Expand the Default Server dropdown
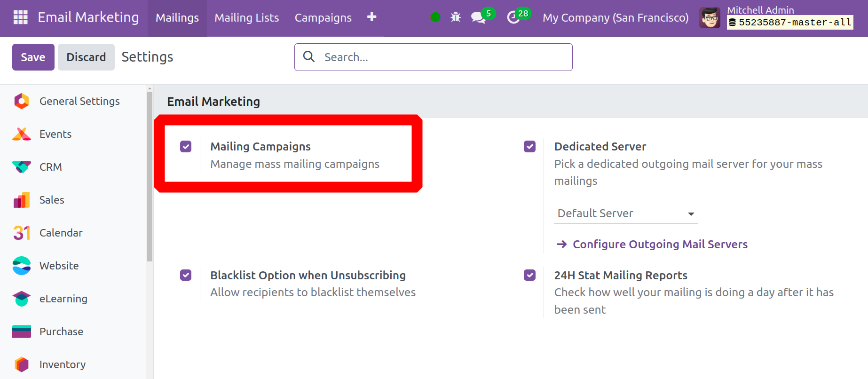Viewport: 868px width, 379px height. click(x=625, y=213)
